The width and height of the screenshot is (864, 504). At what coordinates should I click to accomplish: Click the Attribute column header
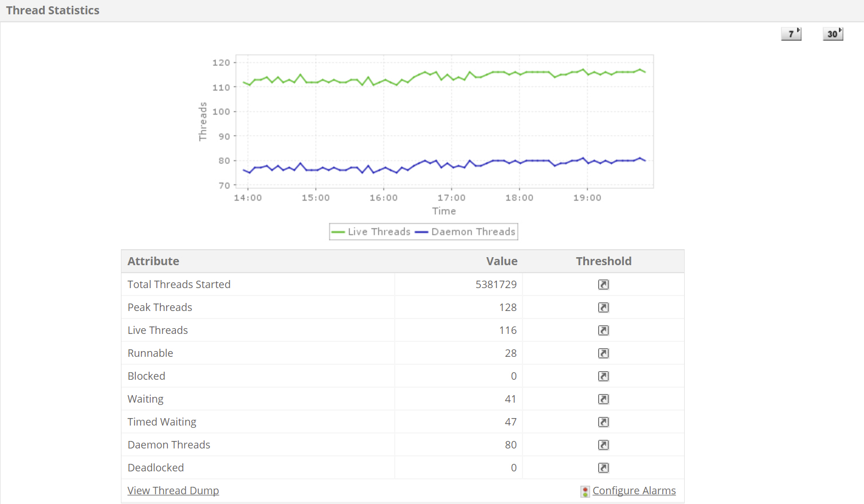pyautogui.click(x=153, y=261)
